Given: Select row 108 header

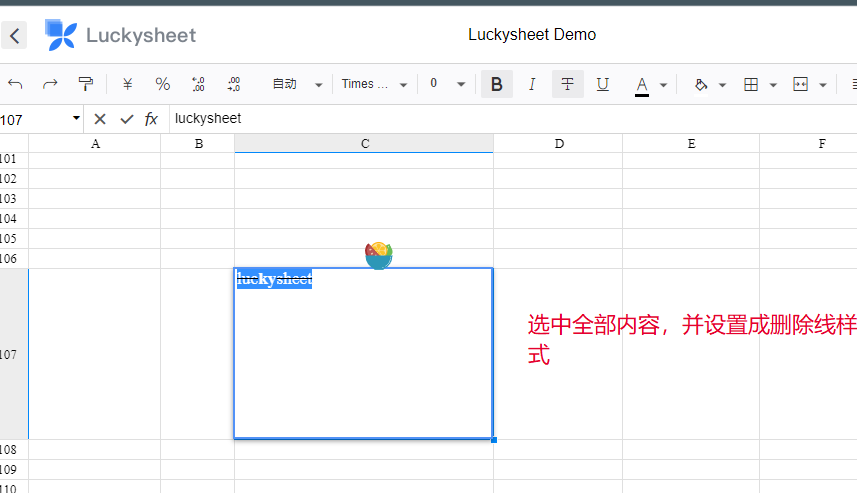Looking at the screenshot, I should (x=14, y=450).
